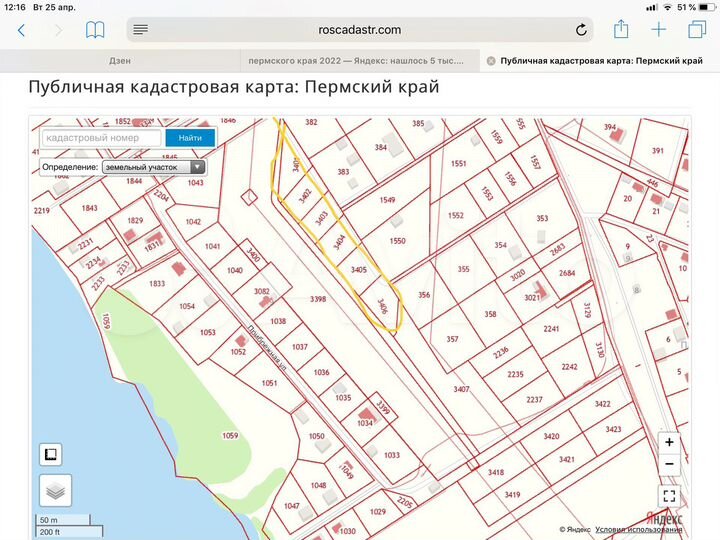This screenshot has width=720, height=540.
Task: Zoom out on the map
Action: [669, 464]
